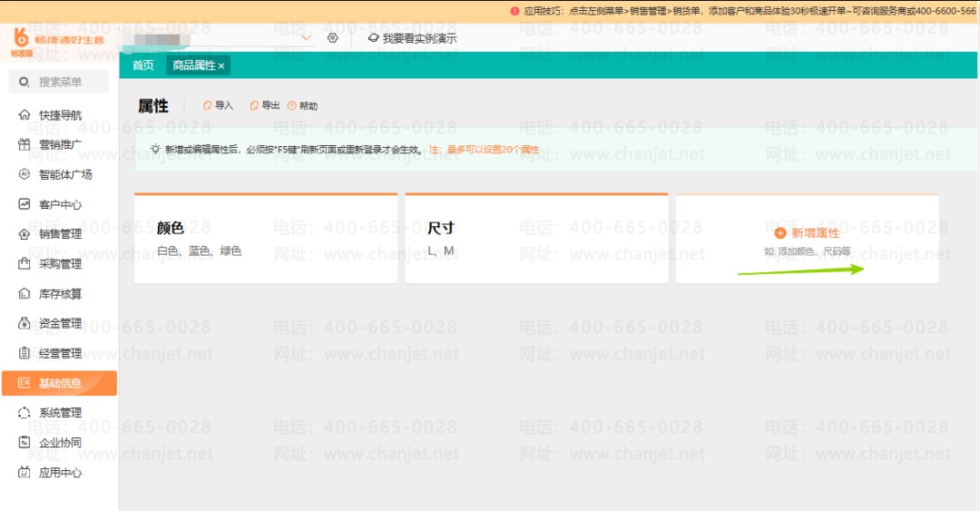Click the 帮助 question mark icon
Viewport: 980px width, 511px height.
(x=292, y=105)
